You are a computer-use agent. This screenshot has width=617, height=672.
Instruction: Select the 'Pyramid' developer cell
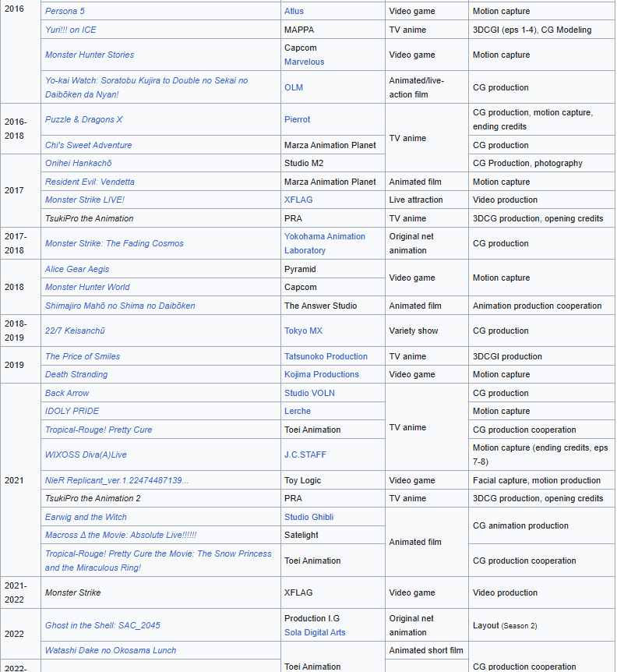[x=333, y=269]
